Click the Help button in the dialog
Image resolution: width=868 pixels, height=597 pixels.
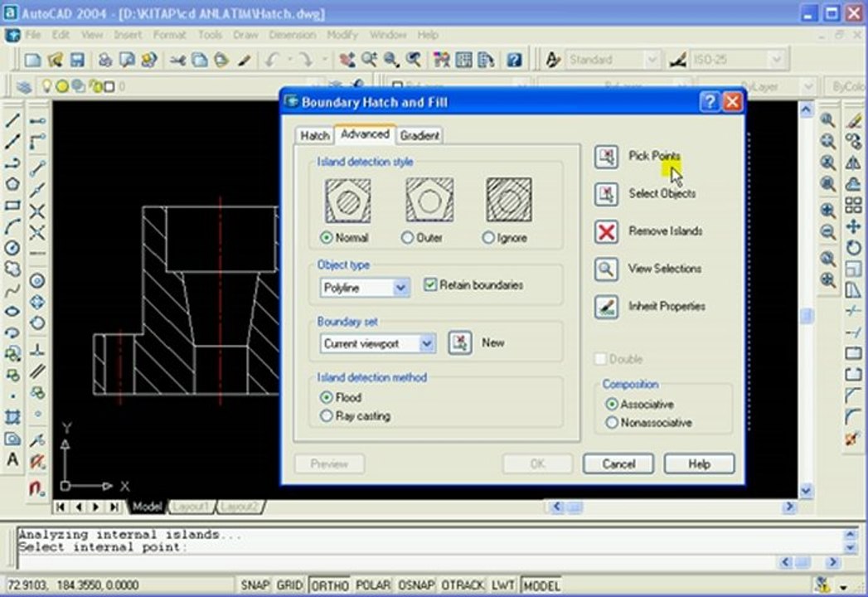coord(699,464)
